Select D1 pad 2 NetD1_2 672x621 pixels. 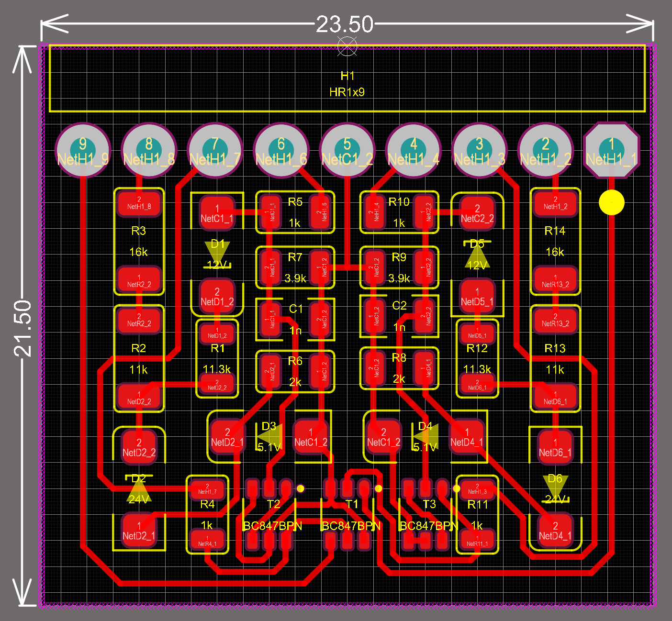[x=217, y=297]
